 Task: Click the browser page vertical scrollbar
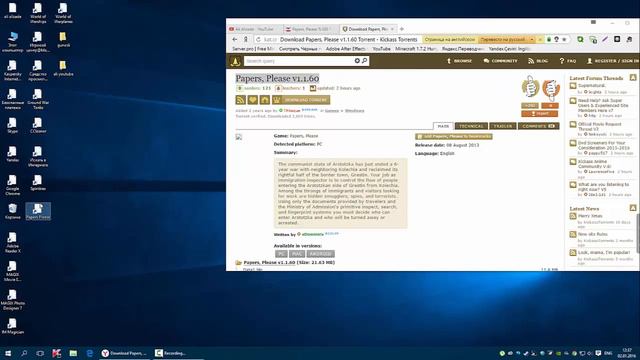[638, 233]
